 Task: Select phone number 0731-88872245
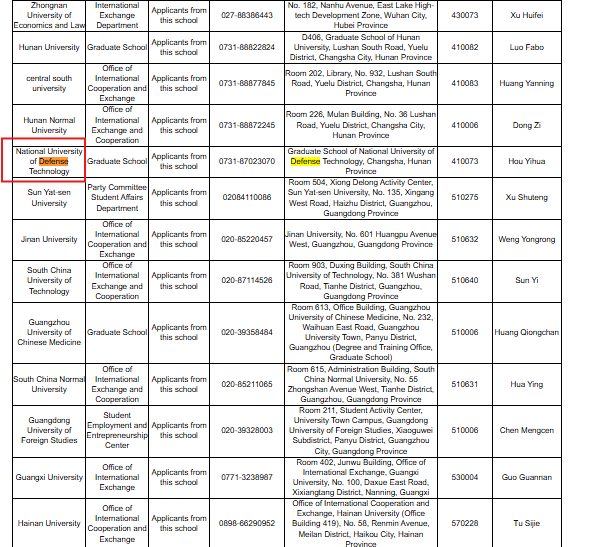247,125
